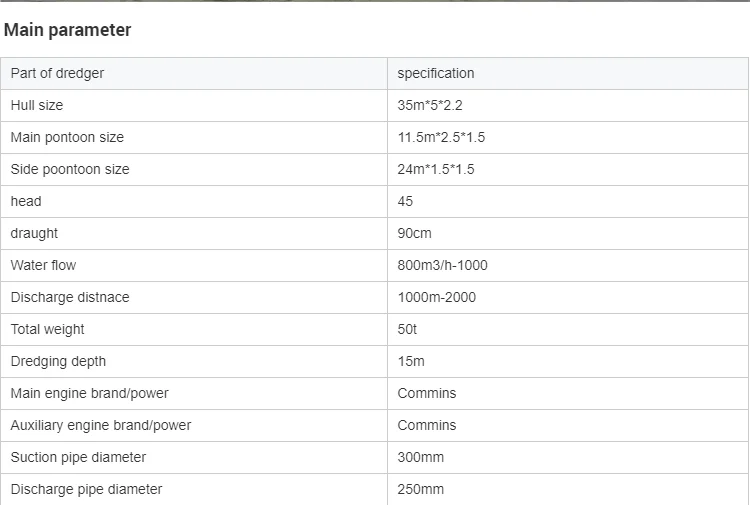Click the 'Discharge distnace' label
This screenshot has width=750, height=505.
click(70, 297)
